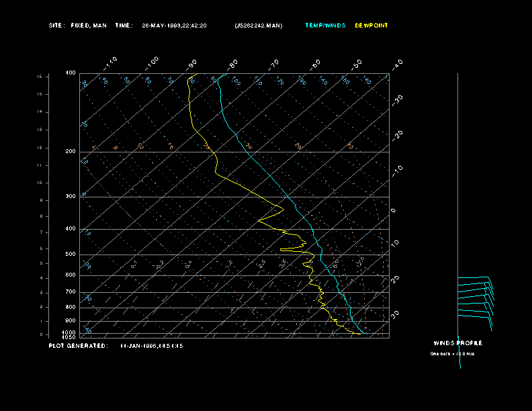Viewport: 532px width, 411px height.
Task: Click the wind barb scale caption
Action: (452, 353)
